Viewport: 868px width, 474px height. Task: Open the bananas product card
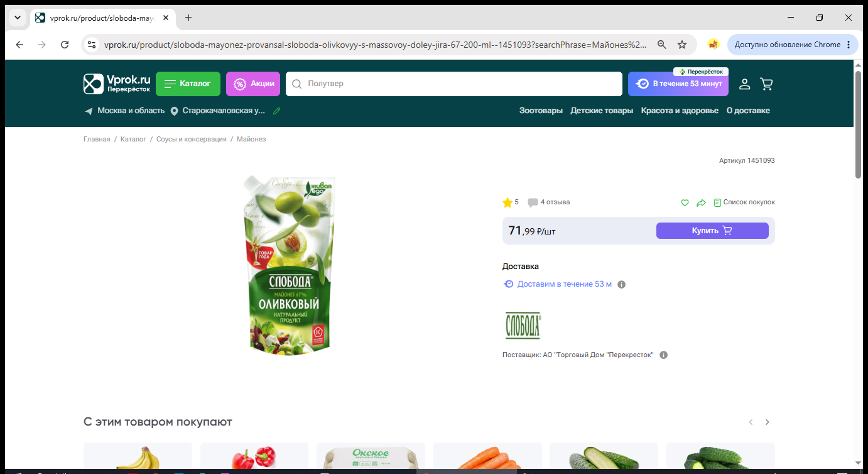click(138, 456)
